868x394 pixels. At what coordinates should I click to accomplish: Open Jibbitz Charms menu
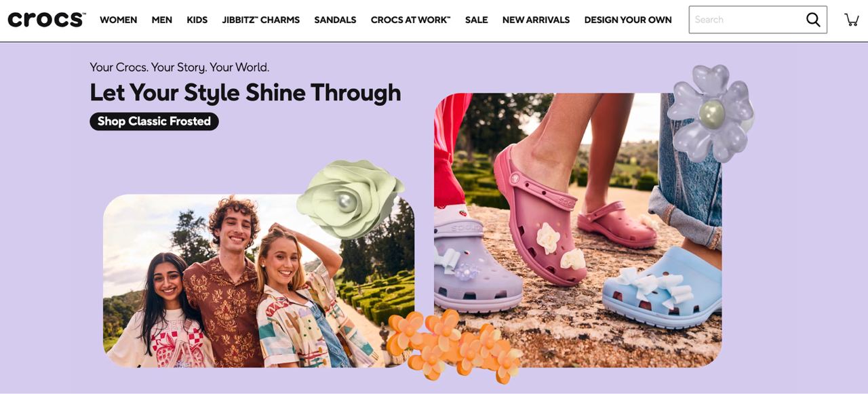point(261,20)
